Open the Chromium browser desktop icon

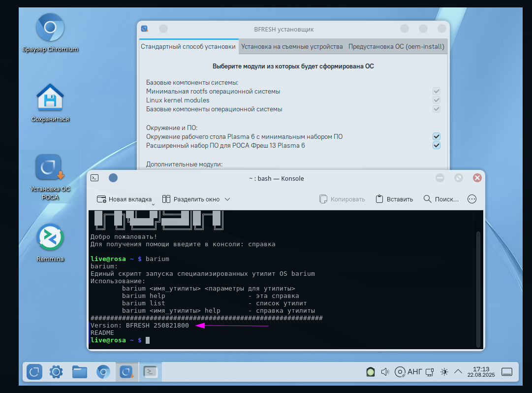tap(50, 27)
